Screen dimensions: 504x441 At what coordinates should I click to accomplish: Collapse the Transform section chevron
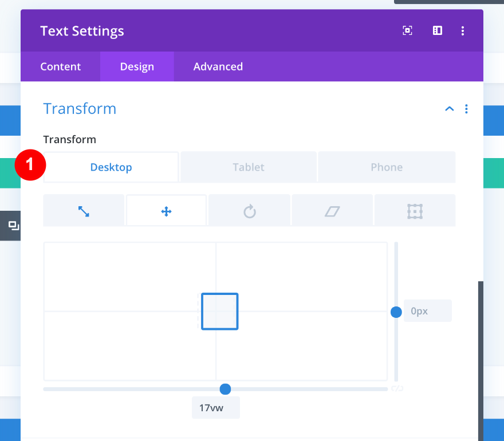click(450, 109)
